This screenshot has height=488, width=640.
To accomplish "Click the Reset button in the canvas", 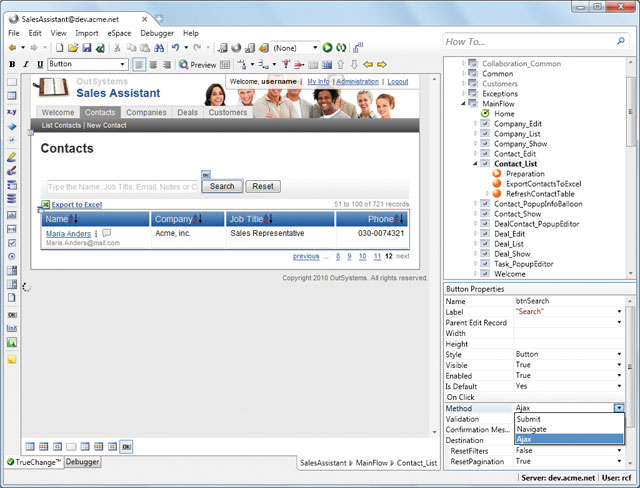I will pos(263,186).
